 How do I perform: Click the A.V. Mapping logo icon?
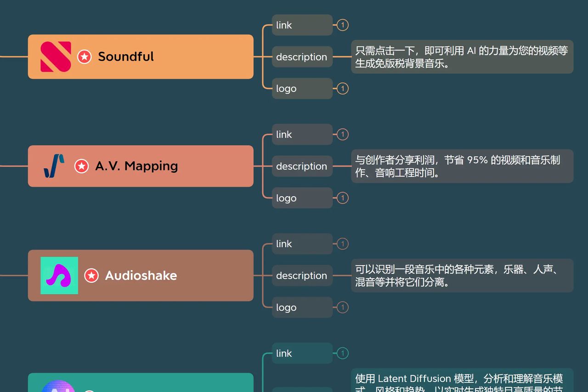(53, 166)
